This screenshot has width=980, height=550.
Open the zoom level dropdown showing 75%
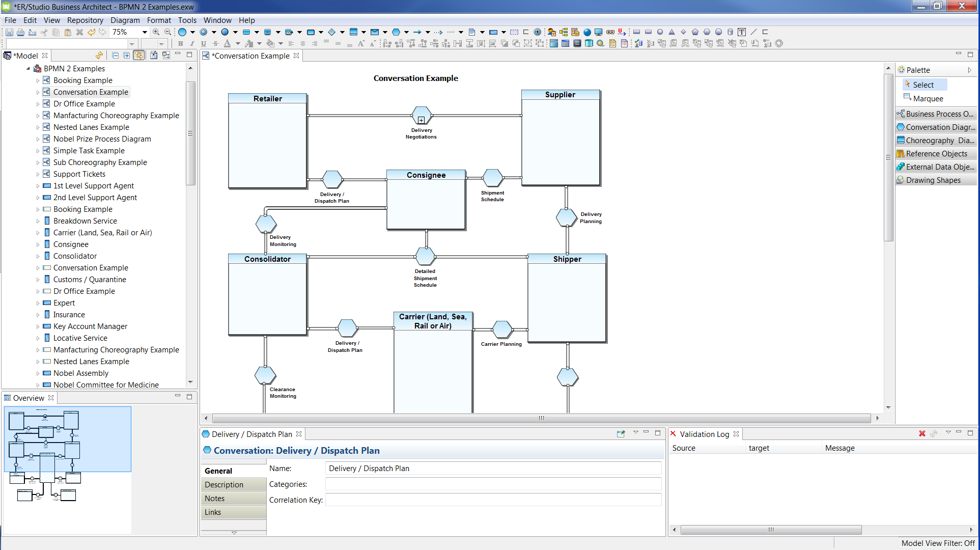(x=144, y=32)
